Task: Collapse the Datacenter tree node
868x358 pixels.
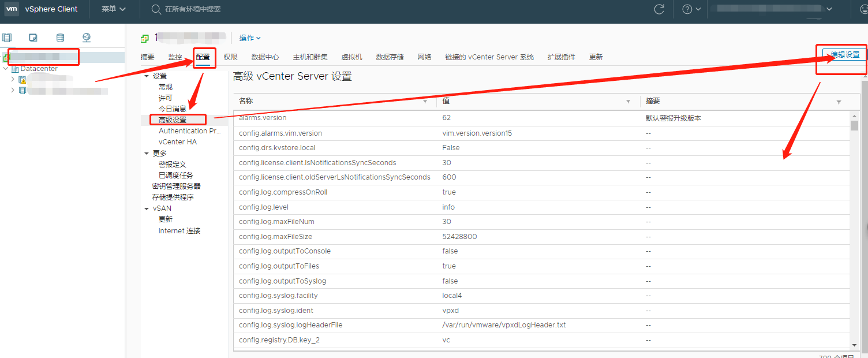Action: pyautogui.click(x=6, y=69)
